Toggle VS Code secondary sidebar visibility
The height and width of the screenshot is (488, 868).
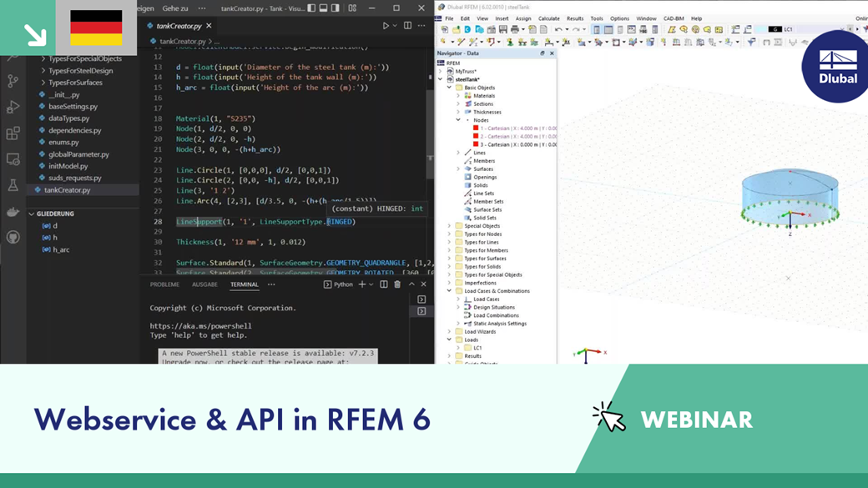[335, 8]
